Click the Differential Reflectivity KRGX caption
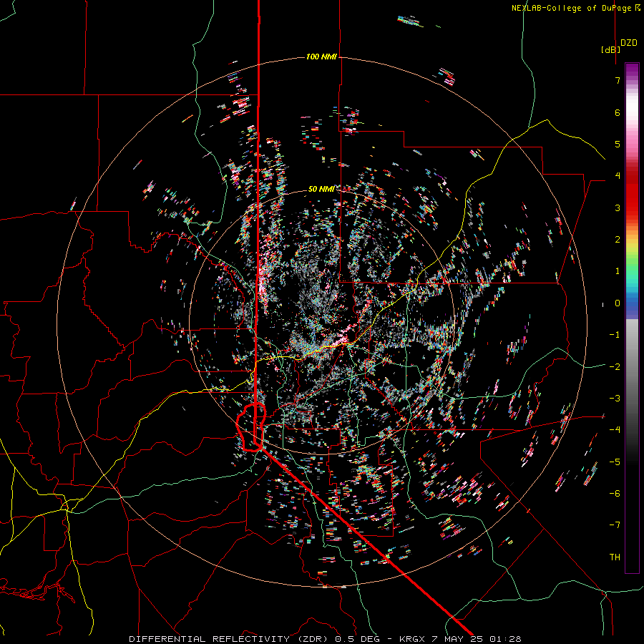Image resolution: width=644 pixels, height=644 pixels. coord(325,639)
